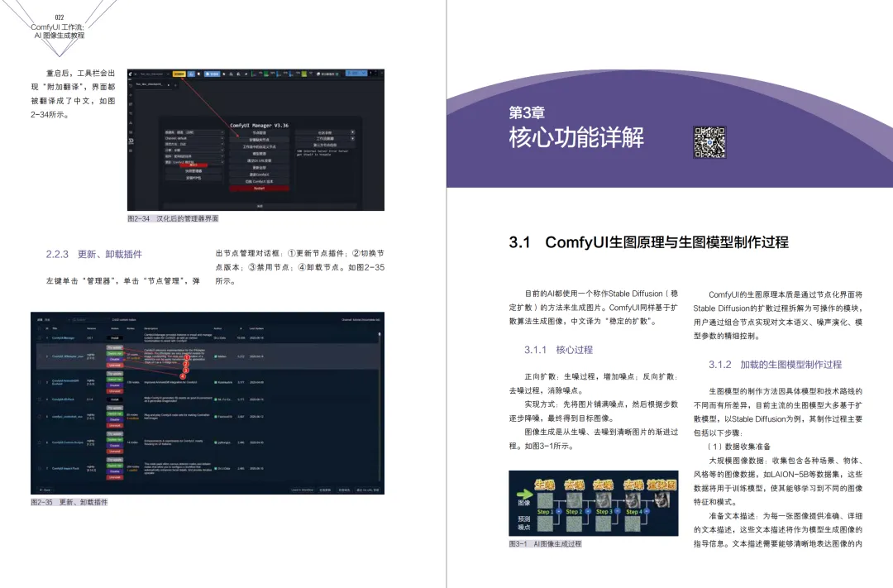
Task: Select section heading 2.2.3 更新、卸载插件
Action: point(94,254)
